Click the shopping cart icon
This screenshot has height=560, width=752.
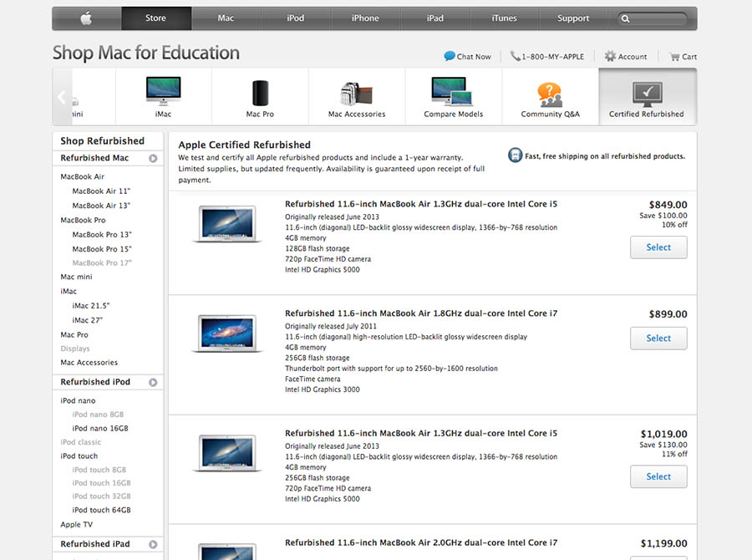point(675,57)
